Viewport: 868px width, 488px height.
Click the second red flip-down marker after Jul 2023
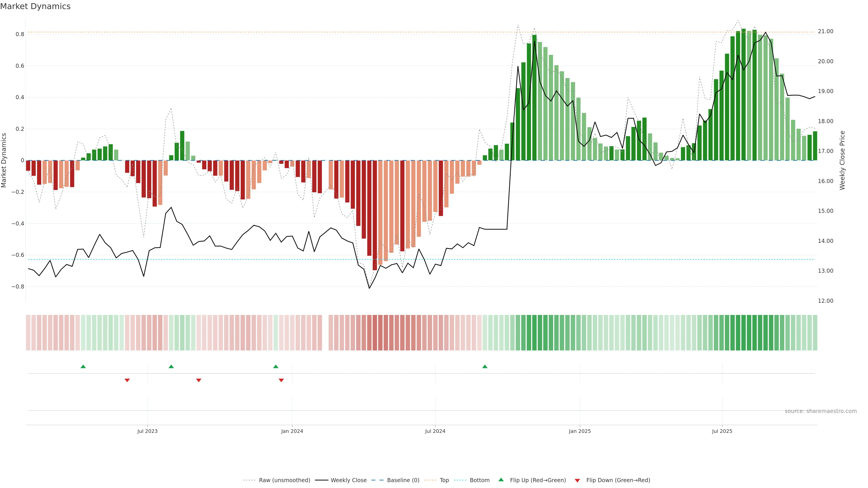(x=199, y=380)
